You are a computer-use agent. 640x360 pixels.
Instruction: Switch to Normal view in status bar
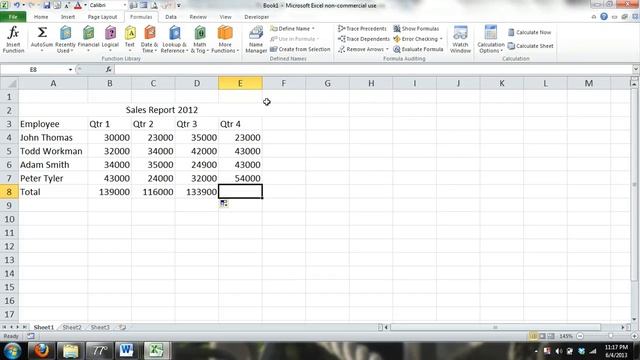533,336
